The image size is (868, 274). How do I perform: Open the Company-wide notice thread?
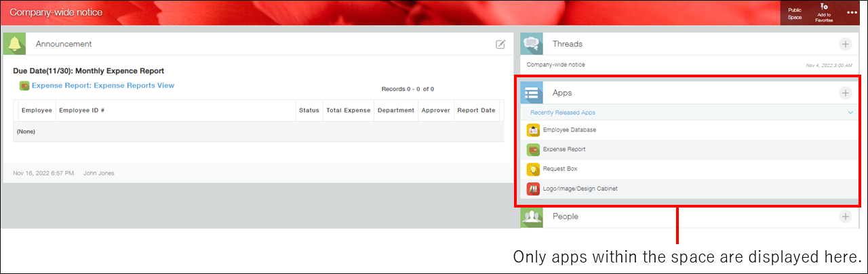point(555,64)
